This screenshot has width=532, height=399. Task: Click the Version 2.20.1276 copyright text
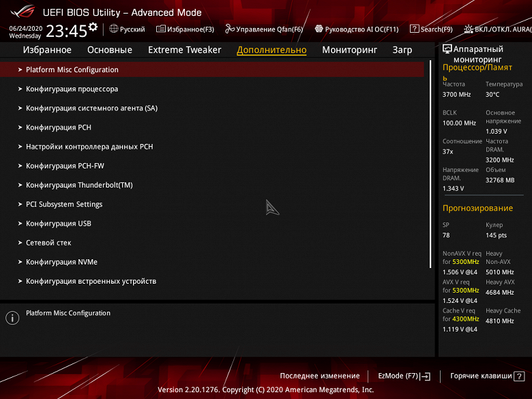click(x=266, y=390)
